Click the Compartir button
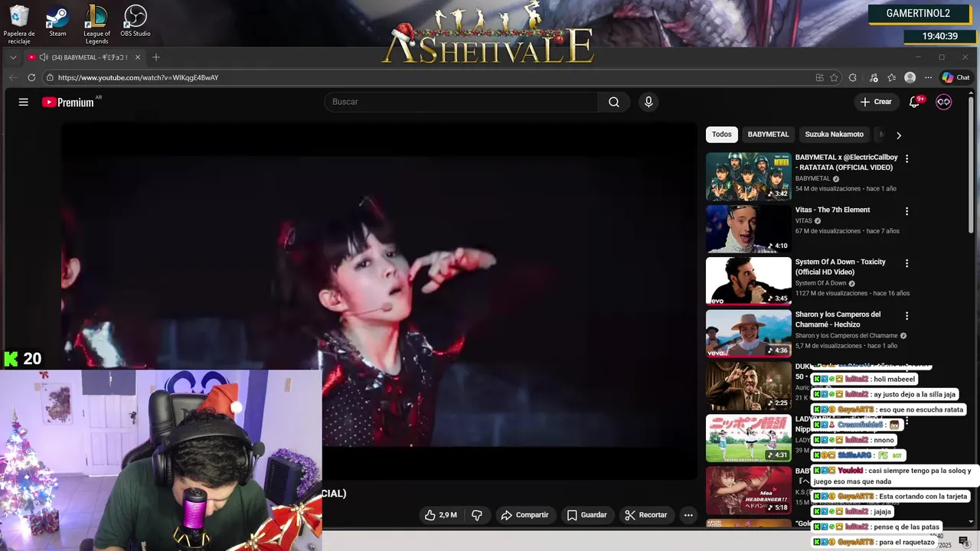980x551 pixels. click(x=524, y=515)
